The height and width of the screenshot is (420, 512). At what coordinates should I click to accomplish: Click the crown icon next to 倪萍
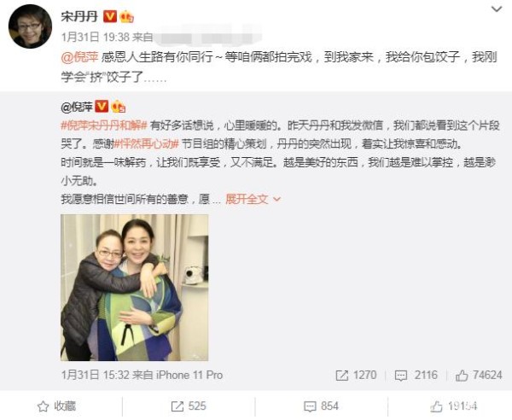coord(119,107)
